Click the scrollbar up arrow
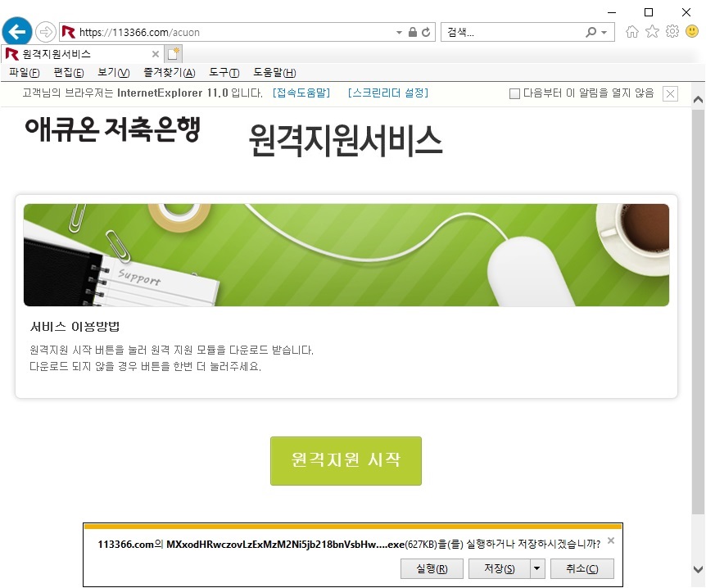Screen dimensions: 706x588 click(x=699, y=99)
